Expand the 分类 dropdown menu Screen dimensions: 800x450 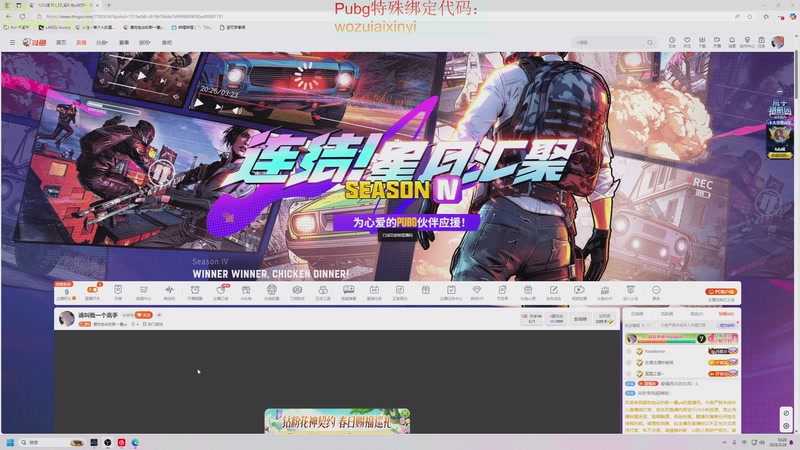click(102, 42)
